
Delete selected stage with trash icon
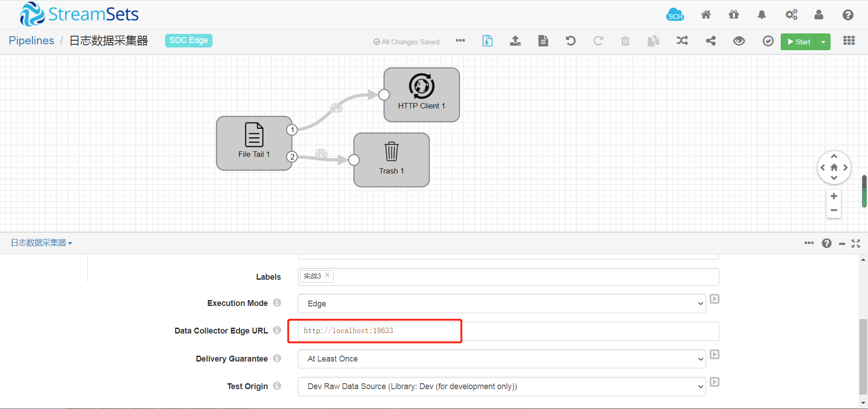pos(625,41)
